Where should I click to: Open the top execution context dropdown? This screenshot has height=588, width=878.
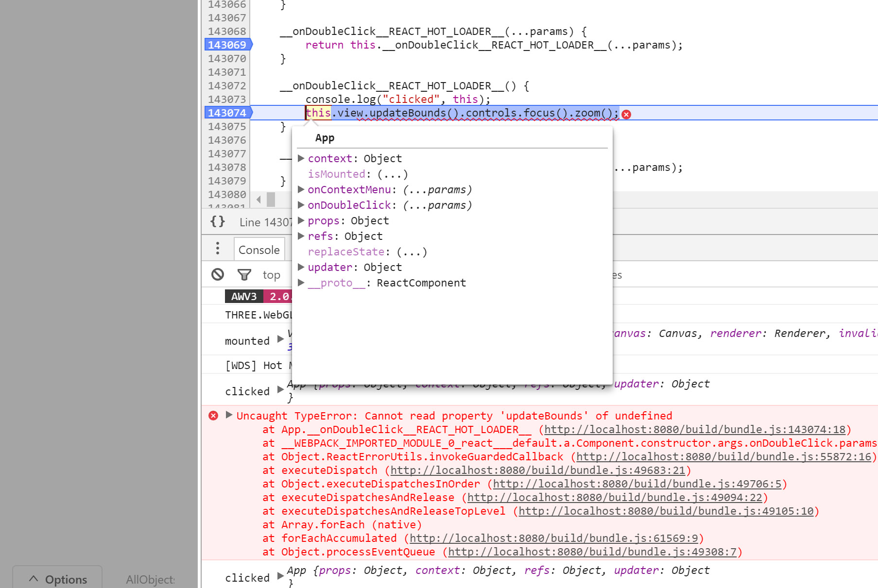coord(272,275)
